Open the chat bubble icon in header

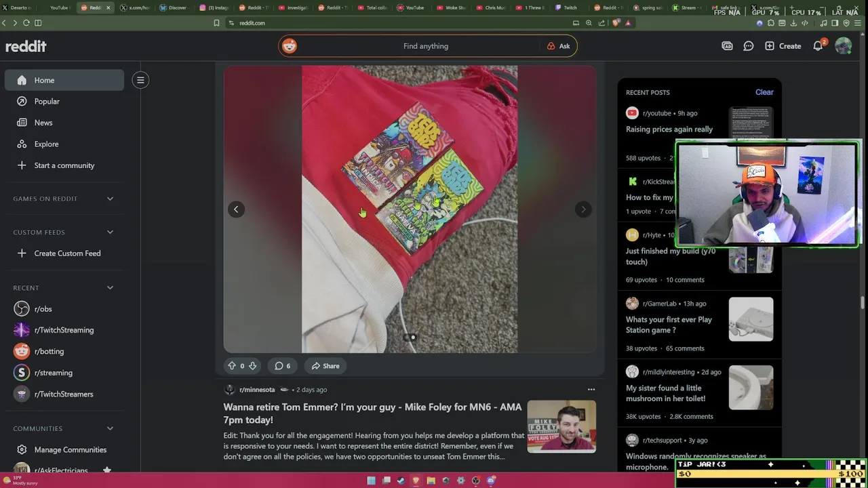click(x=748, y=46)
